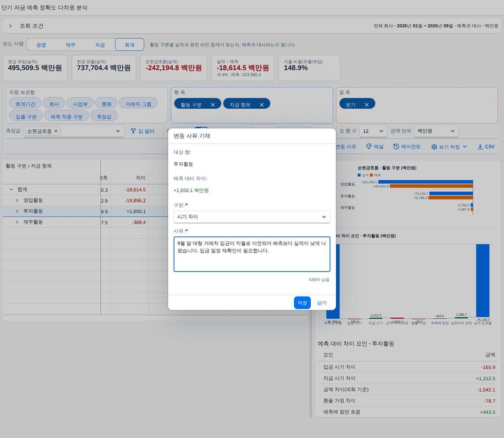
Task: Remove the 분기 chip from column axis
Action: click(x=367, y=105)
